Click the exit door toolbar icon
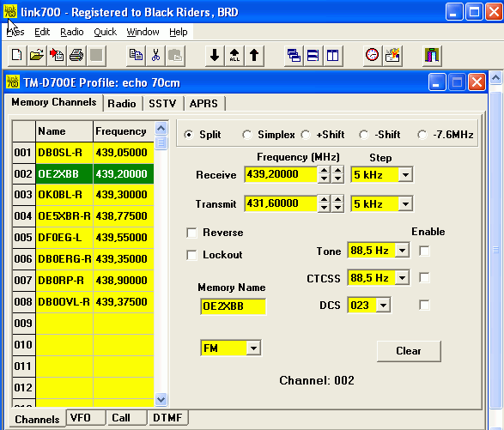Screen dimensions: 504x430 pyautogui.click(x=432, y=56)
